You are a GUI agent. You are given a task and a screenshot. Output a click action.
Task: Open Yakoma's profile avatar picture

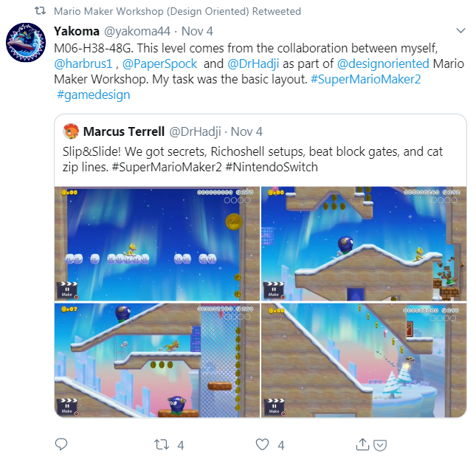tap(26, 42)
